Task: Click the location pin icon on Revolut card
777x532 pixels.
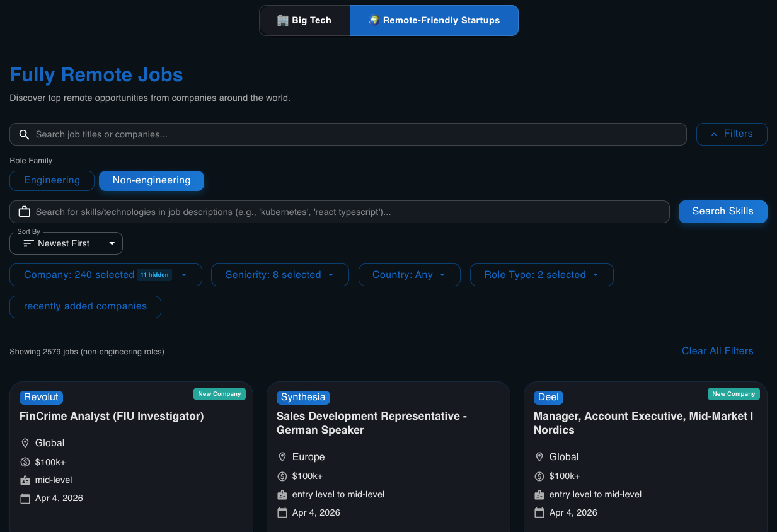Action: coord(25,443)
